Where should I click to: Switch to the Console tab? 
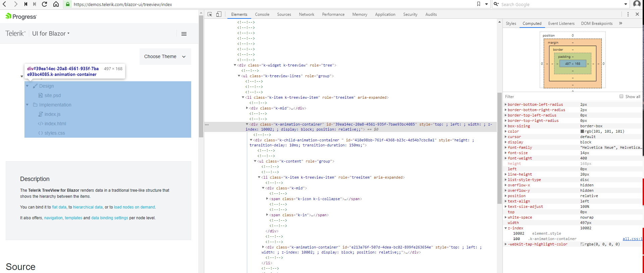pos(262,14)
